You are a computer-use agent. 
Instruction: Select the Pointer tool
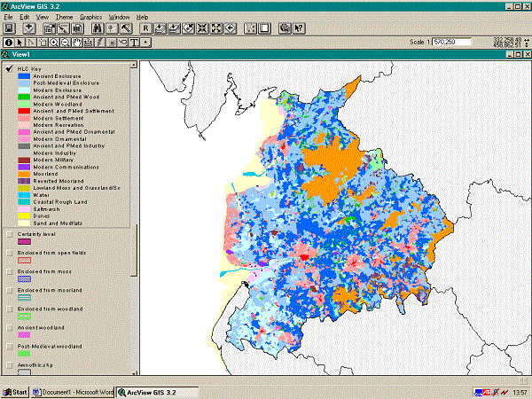click(x=20, y=43)
